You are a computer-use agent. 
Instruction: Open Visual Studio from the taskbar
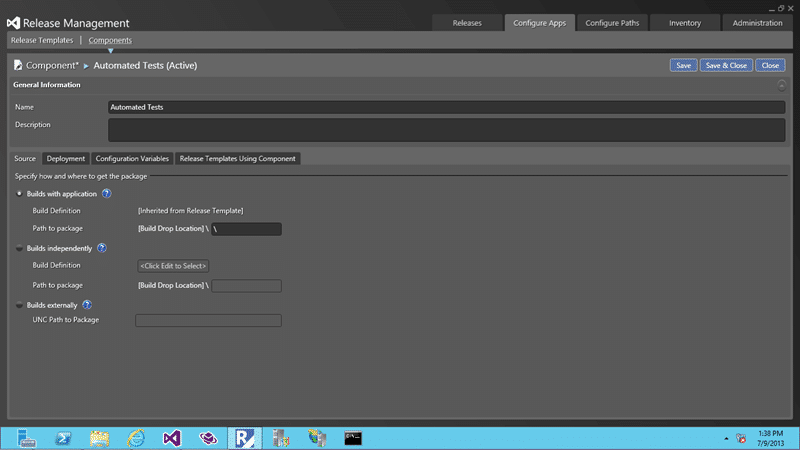coord(172,438)
